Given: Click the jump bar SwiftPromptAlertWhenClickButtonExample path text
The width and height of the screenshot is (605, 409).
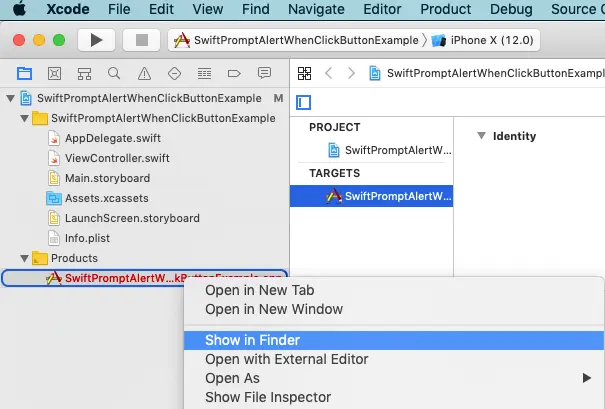Looking at the screenshot, I should click(x=495, y=73).
